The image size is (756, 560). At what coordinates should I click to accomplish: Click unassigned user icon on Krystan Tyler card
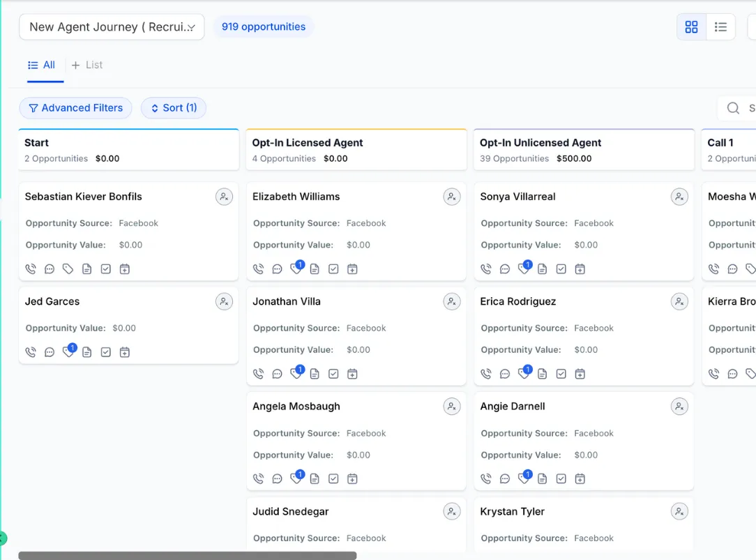(x=679, y=512)
